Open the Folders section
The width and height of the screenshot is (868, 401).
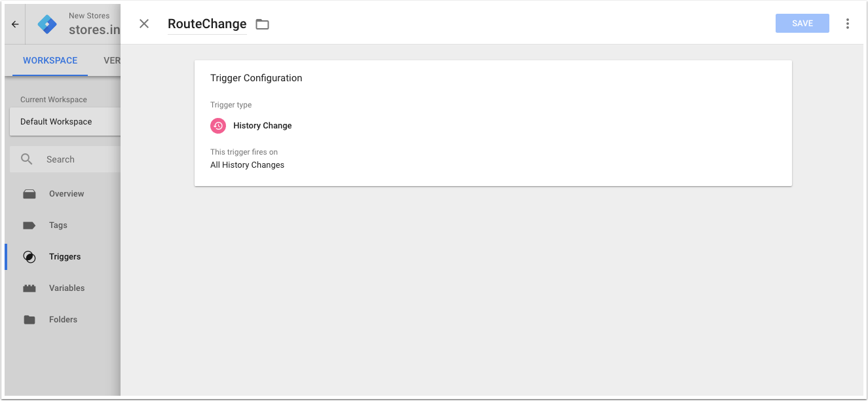pyautogui.click(x=63, y=320)
